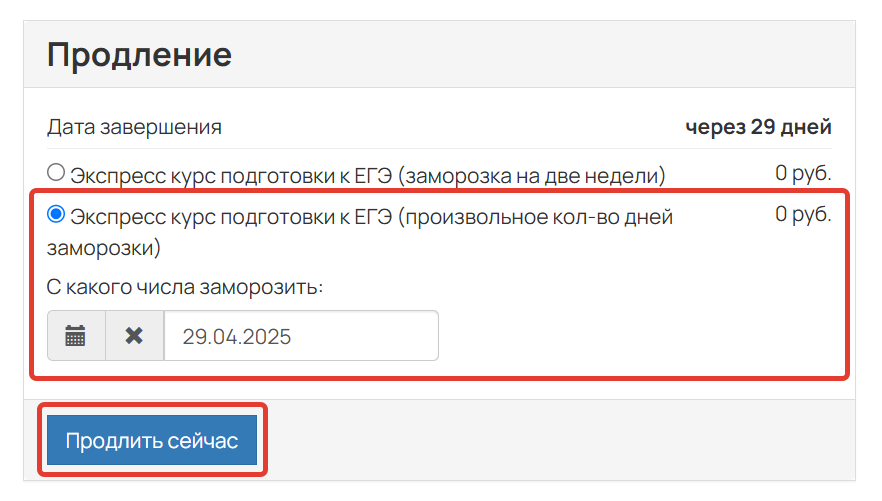882x501 pixels.
Task: Click the Дата завершения label
Action: point(134,127)
